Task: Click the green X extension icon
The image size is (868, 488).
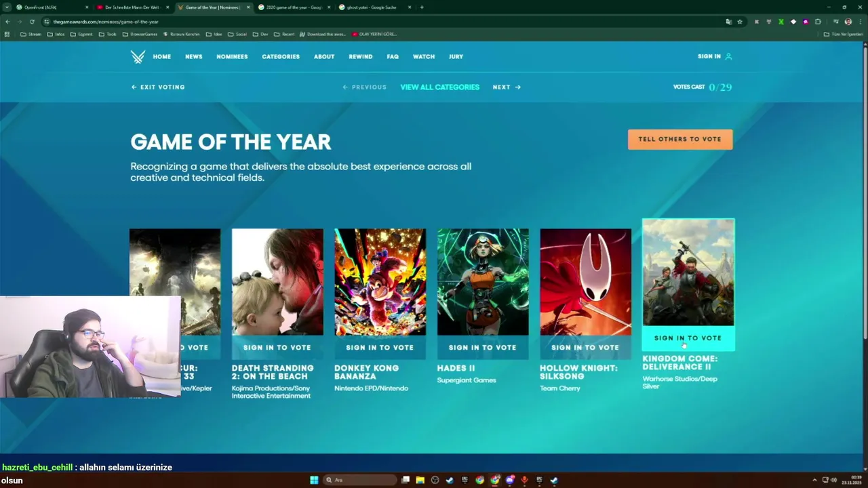Action: 781,22
